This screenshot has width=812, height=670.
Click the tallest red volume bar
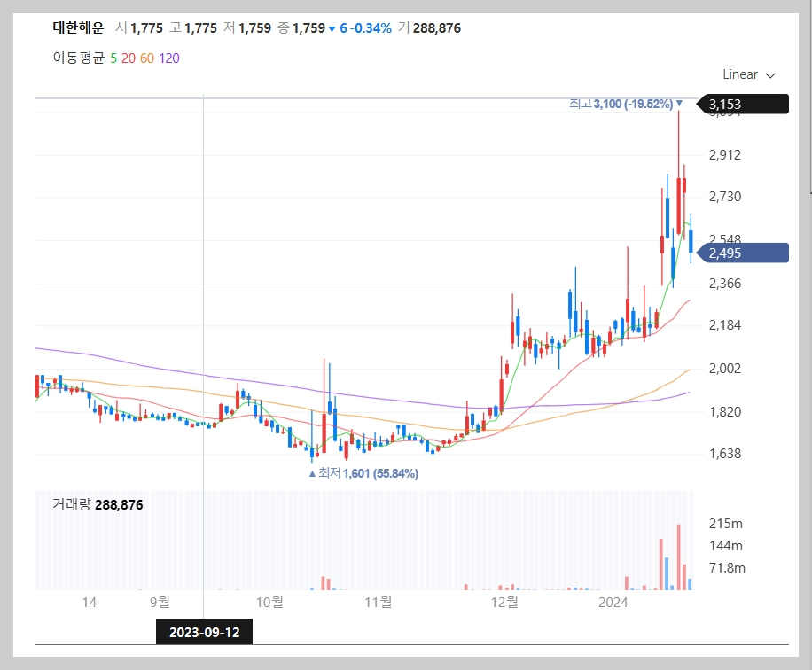678,557
